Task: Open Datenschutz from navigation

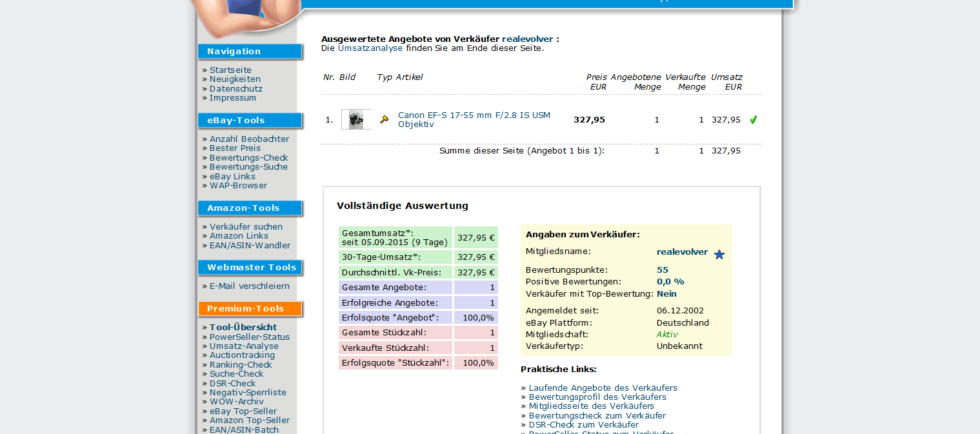Action: pos(235,88)
